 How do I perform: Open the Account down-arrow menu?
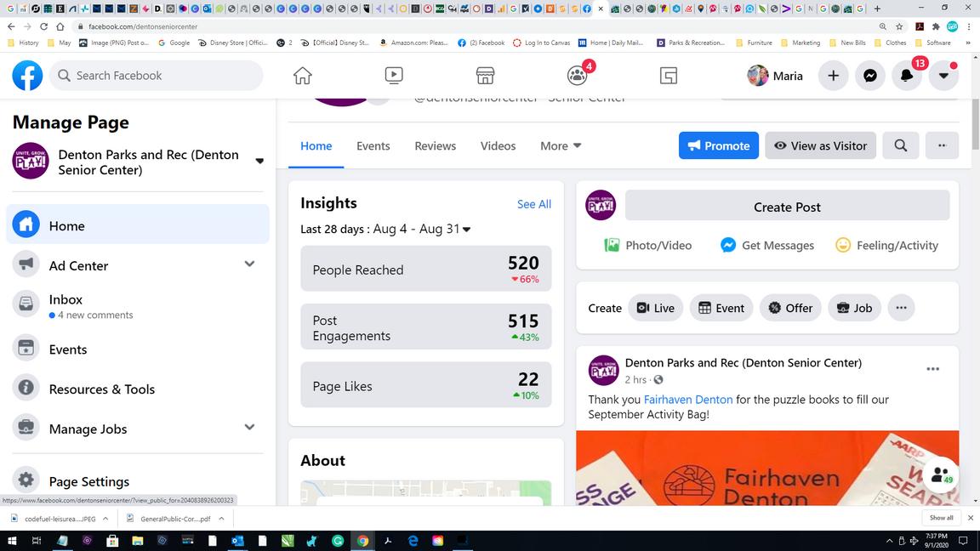click(x=943, y=76)
